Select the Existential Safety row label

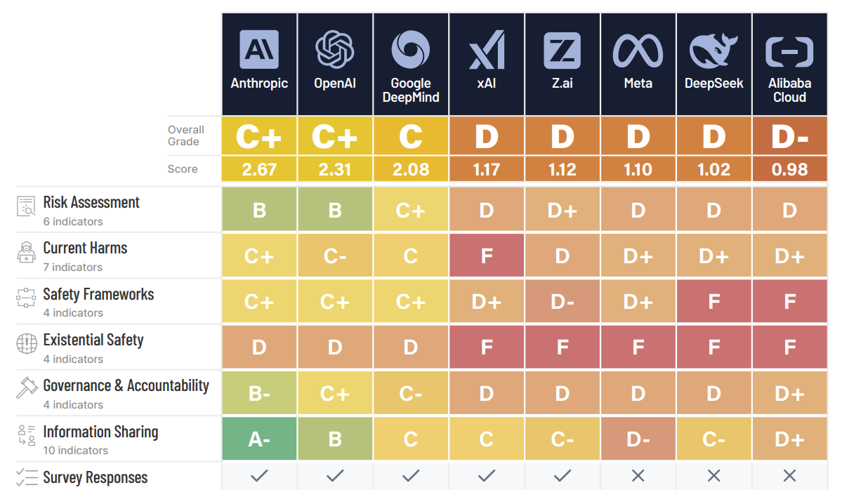point(93,340)
